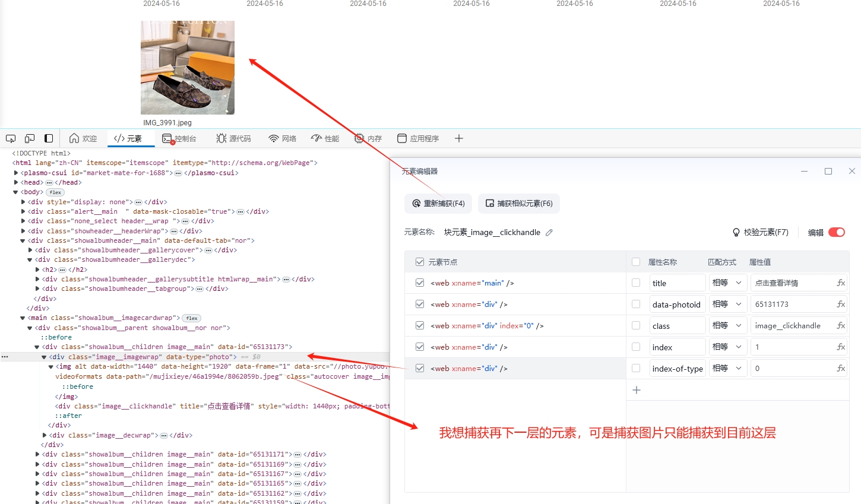Click the plus icon to add DevTools tab
The width and height of the screenshot is (861, 504).
point(458,138)
